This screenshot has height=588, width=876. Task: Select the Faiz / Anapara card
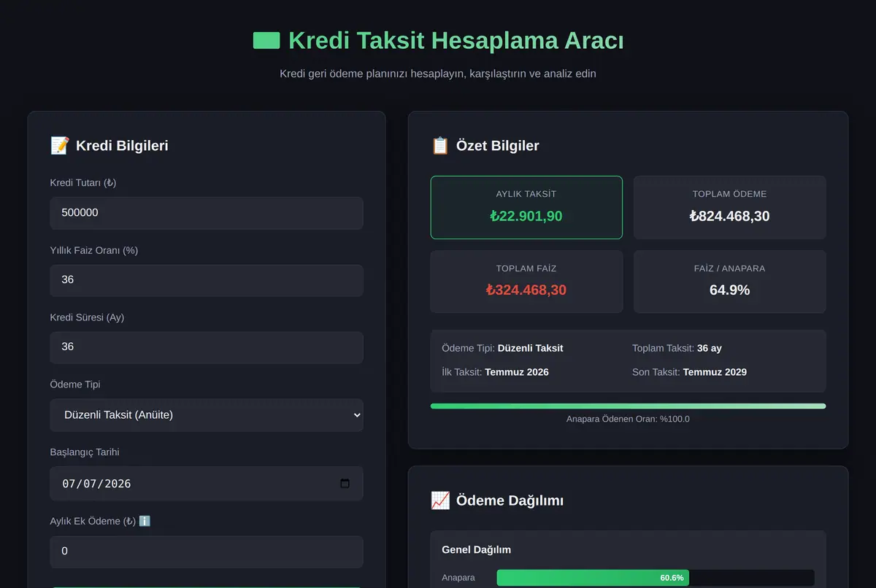click(x=730, y=282)
